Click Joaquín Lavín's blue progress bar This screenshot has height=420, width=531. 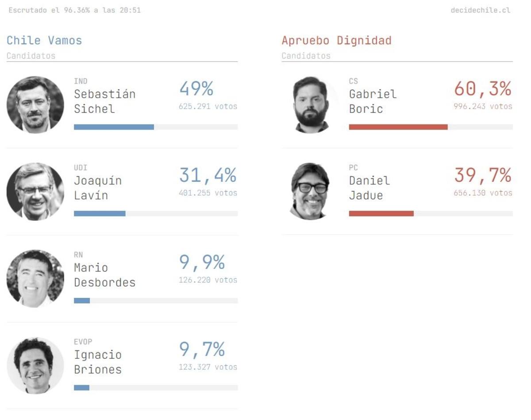pos(100,214)
